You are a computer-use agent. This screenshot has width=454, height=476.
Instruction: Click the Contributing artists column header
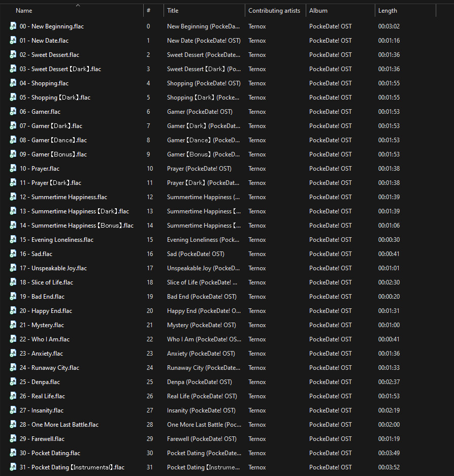(x=274, y=11)
